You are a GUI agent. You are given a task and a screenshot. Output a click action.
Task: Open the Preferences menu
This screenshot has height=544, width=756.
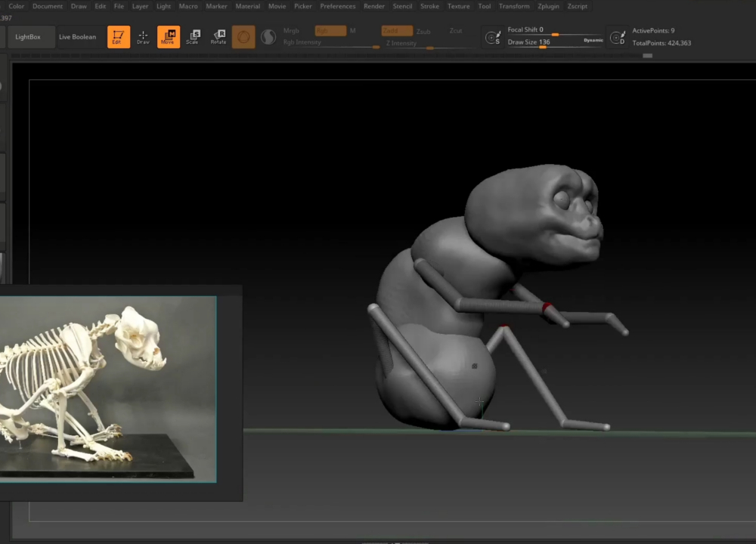(x=337, y=6)
